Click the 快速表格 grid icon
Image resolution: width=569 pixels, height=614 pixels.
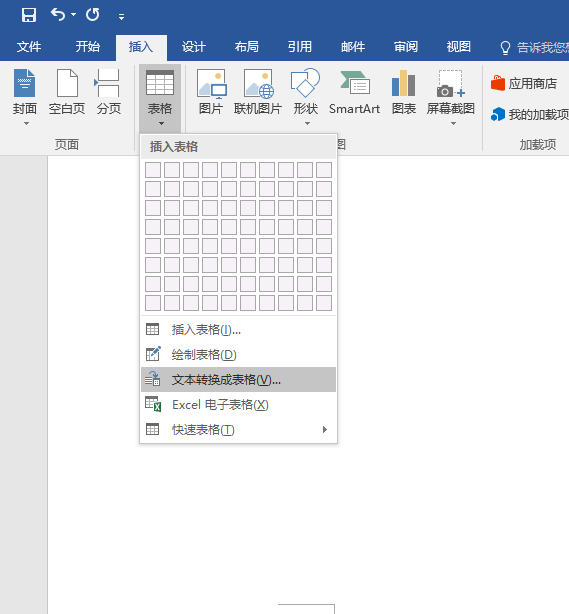(x=152, y=429)
